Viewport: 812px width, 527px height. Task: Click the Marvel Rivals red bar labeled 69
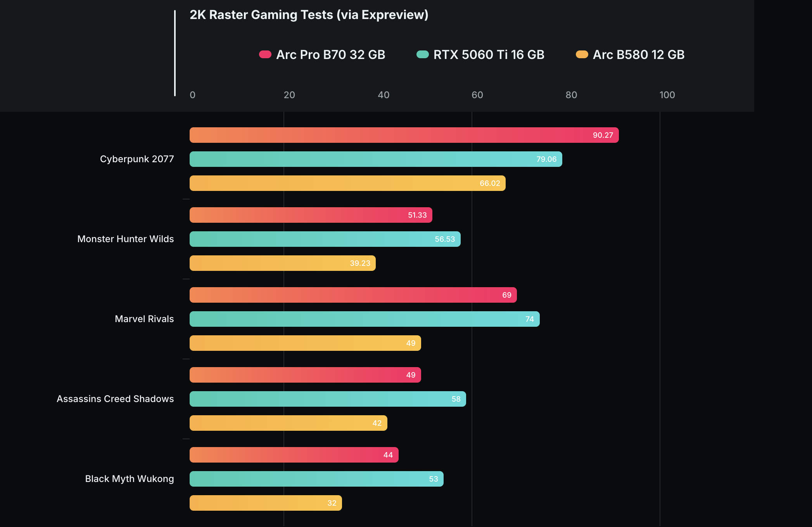point(353,295)
